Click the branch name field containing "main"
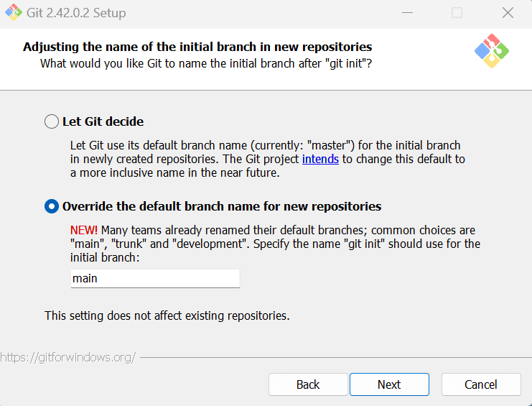This screenshot has height=406, width=532. click(x=154, y=278)
